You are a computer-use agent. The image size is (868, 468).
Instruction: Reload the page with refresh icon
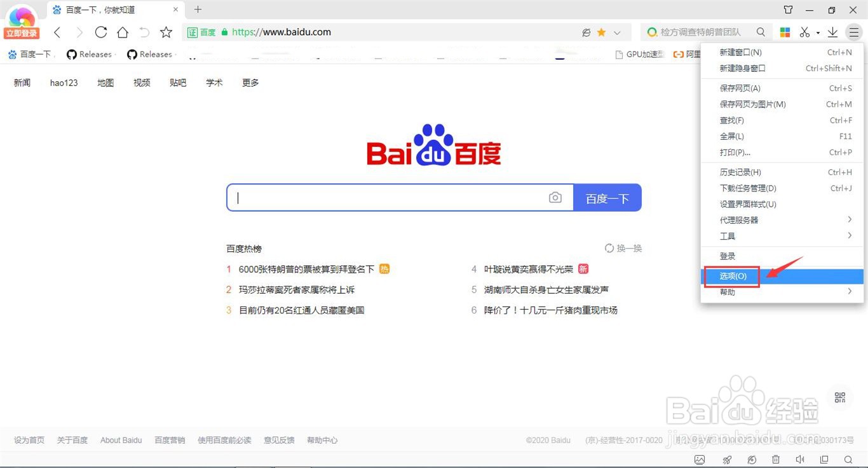[x=100, y=32]
